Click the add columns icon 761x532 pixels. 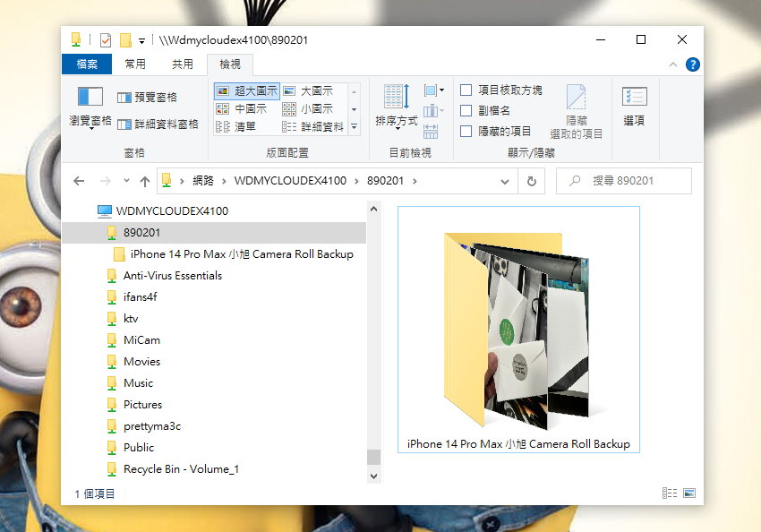tap(433, 111)
